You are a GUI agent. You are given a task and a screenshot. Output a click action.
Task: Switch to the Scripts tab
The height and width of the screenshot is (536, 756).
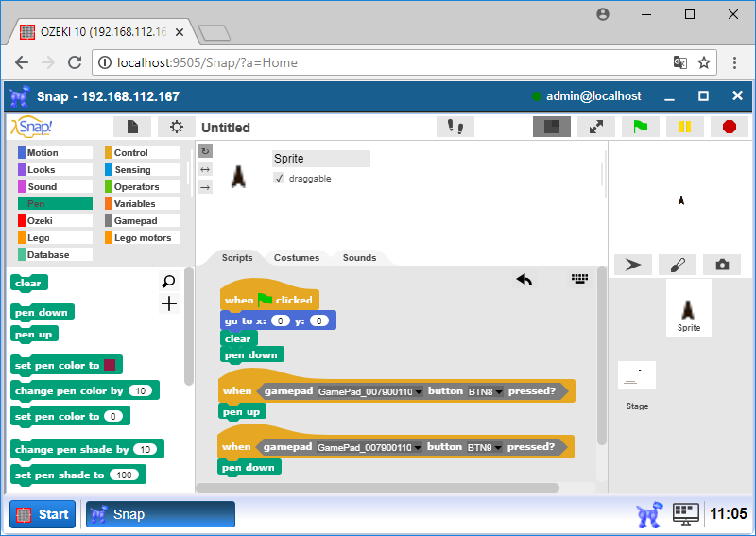click(x=237, y=258)
